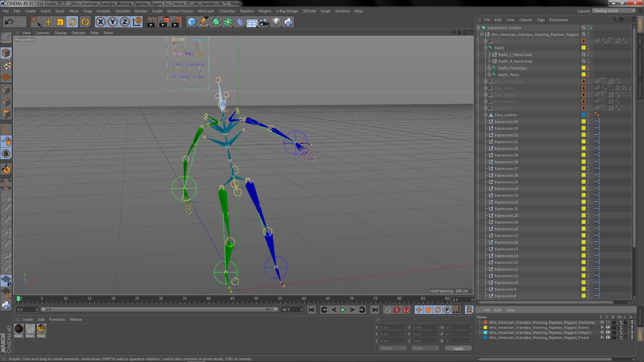The height and width of the screenshot is (362, 644).
Task: Select the Move tool
Action: click(x=48, y=22)
